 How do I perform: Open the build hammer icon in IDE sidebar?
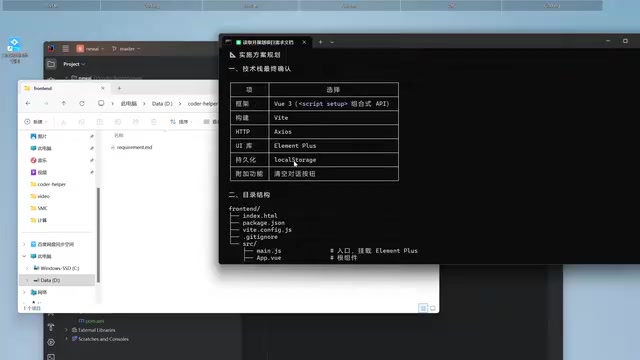(x=51, y=327)
